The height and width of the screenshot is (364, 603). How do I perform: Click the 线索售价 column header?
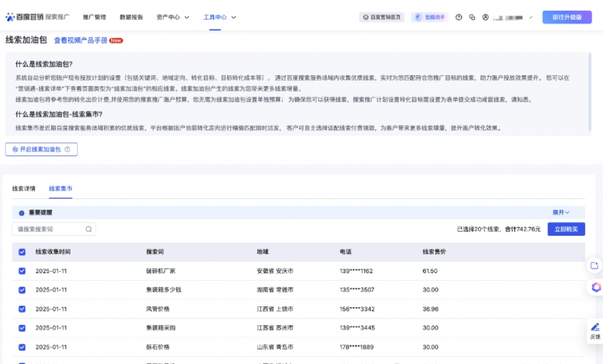434,252
